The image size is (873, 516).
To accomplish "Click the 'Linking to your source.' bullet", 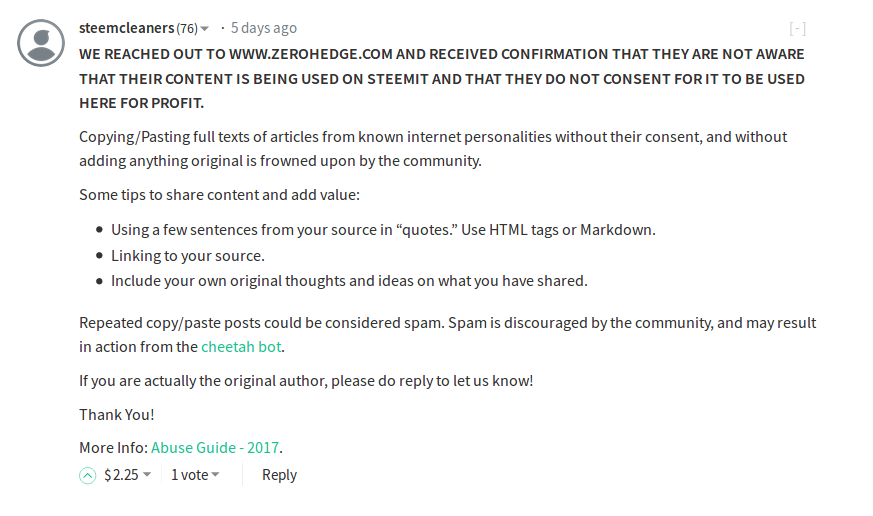I will coord(188,255).
